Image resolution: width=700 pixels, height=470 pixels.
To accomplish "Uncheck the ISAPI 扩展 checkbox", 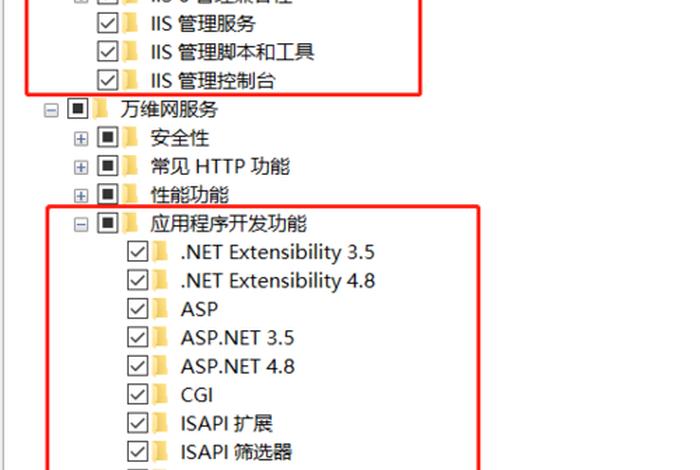I will point(138,423).
